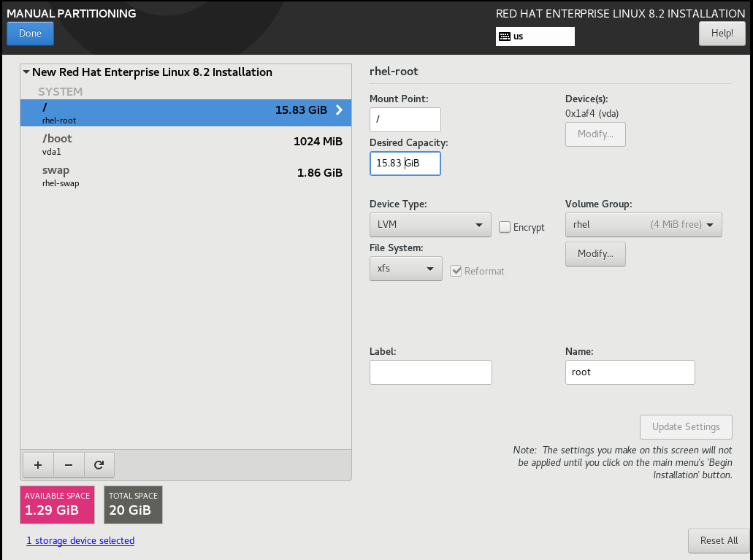
Task: Open the Device Type LVM dropdown
Action: 430,225
